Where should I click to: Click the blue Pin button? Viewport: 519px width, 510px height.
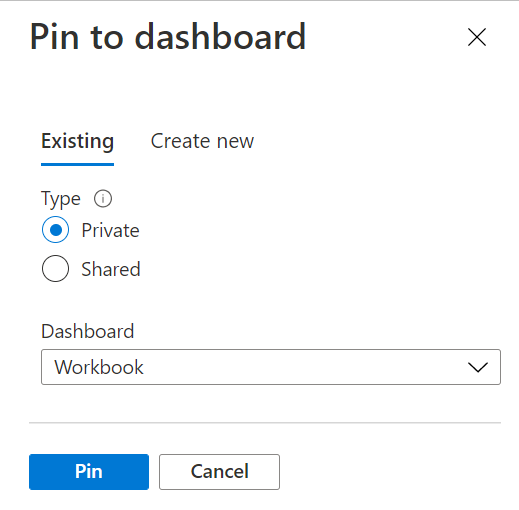[89, 472]
